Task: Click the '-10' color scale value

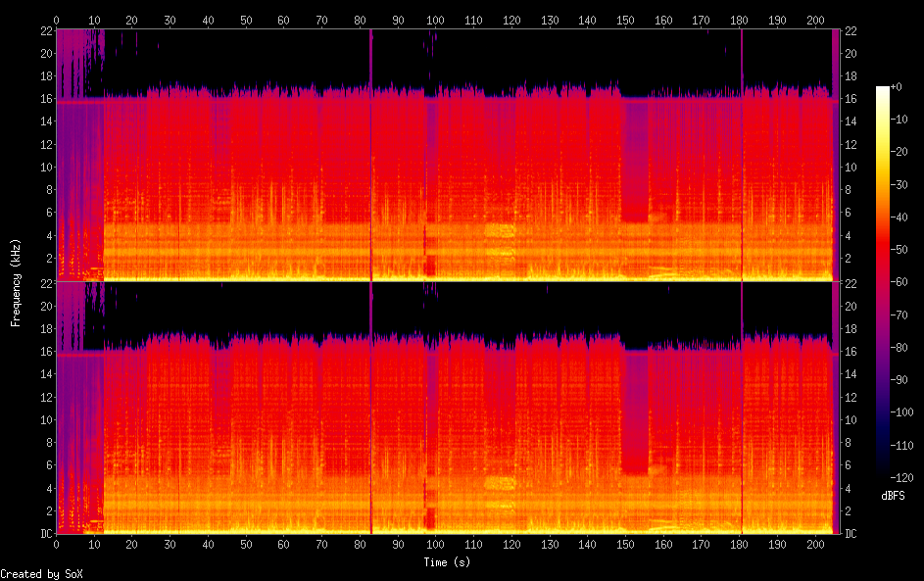Action: click(899, 119)
